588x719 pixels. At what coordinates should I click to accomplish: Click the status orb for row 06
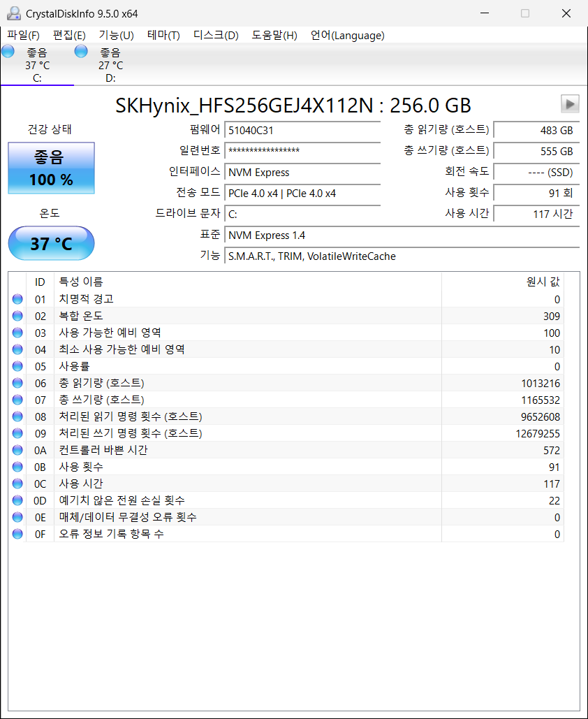point(17,383)
